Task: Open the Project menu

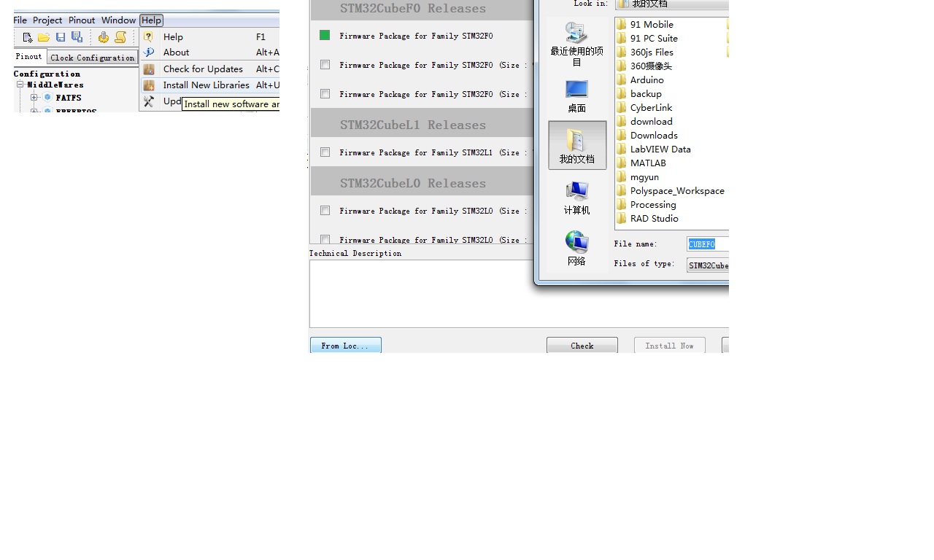Action: click(47, 20)
